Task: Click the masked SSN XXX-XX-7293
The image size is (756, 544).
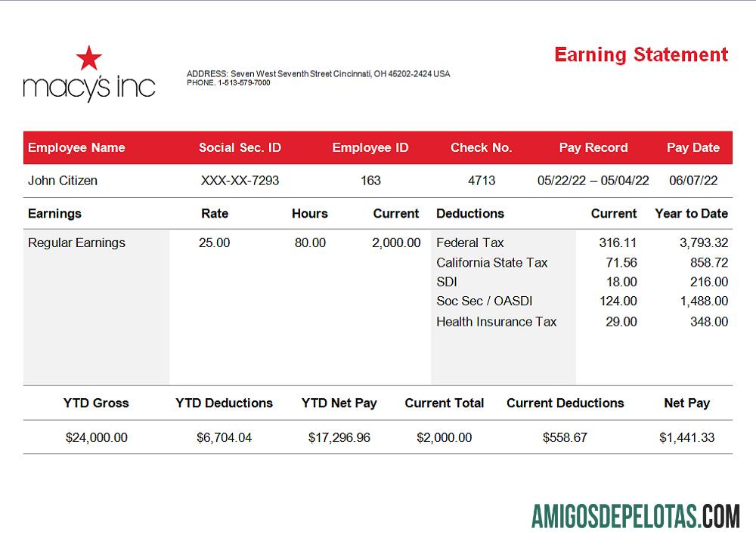Action: click(x=240, y=181)
